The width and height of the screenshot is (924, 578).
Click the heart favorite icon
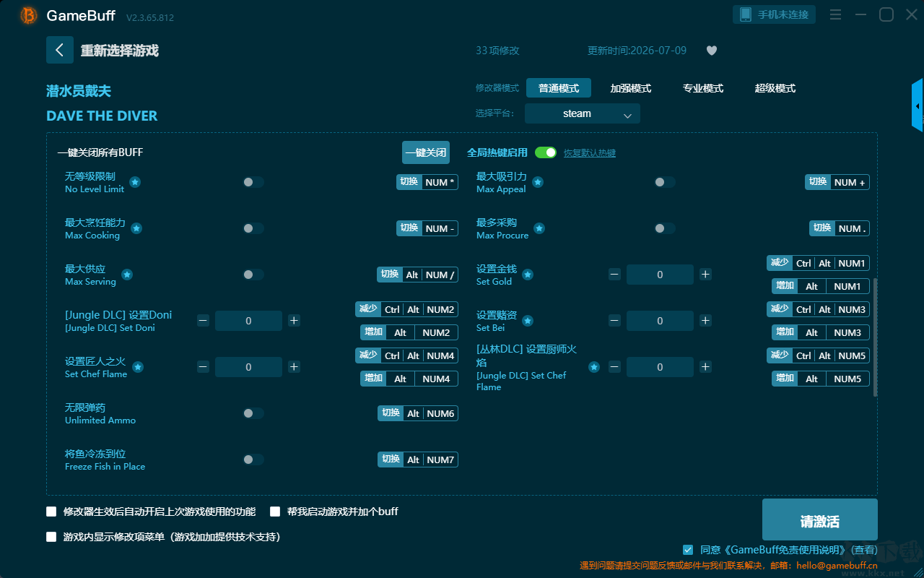711,51
